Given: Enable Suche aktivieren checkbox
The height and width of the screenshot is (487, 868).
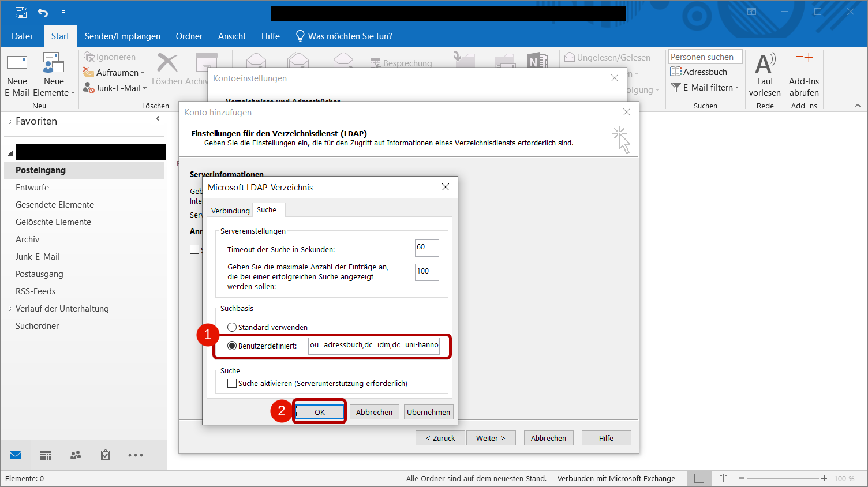Looking at the screenshot, I should point(232,383).
